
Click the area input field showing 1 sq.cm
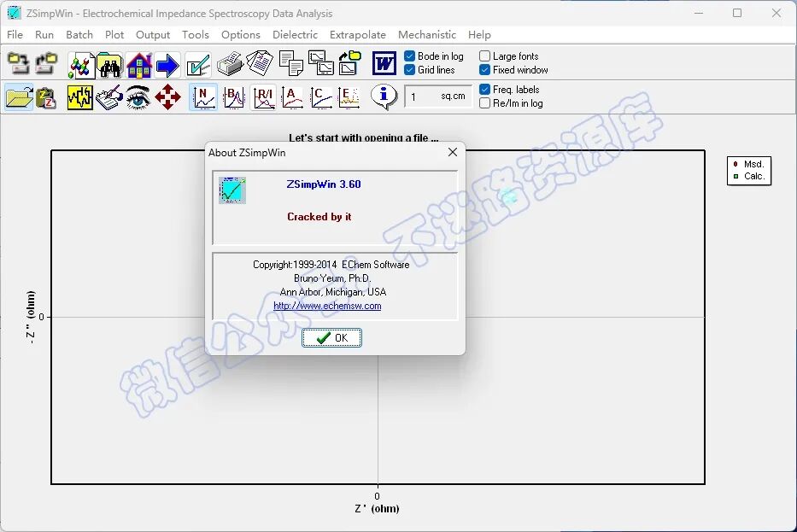coord(438,96)
